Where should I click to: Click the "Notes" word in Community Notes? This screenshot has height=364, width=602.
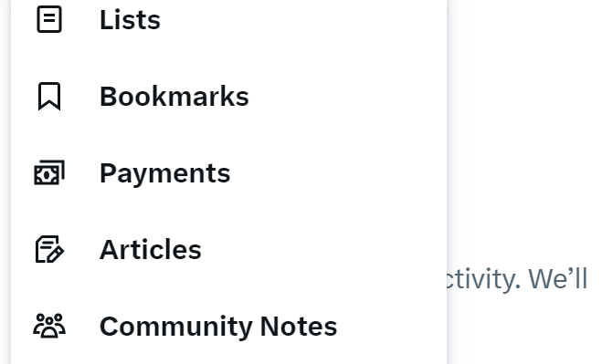(299, 327)
